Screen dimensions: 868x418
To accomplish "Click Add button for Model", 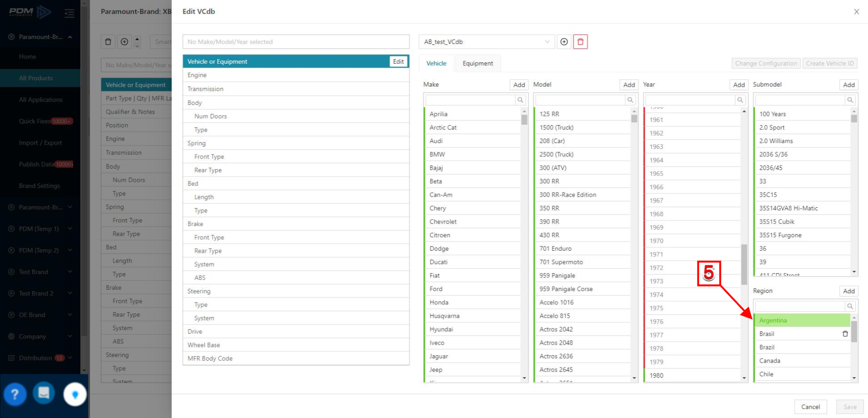I will tap(629, 85).
